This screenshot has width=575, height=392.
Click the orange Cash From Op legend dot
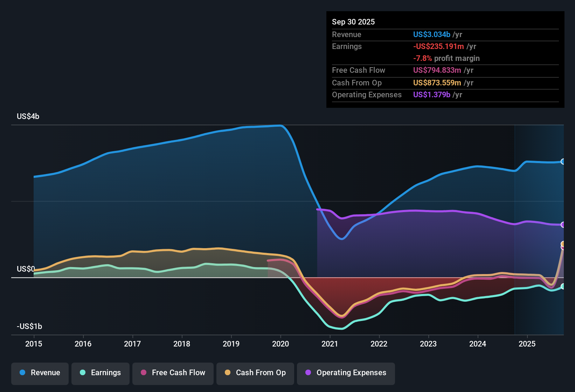tap(227, 373)
